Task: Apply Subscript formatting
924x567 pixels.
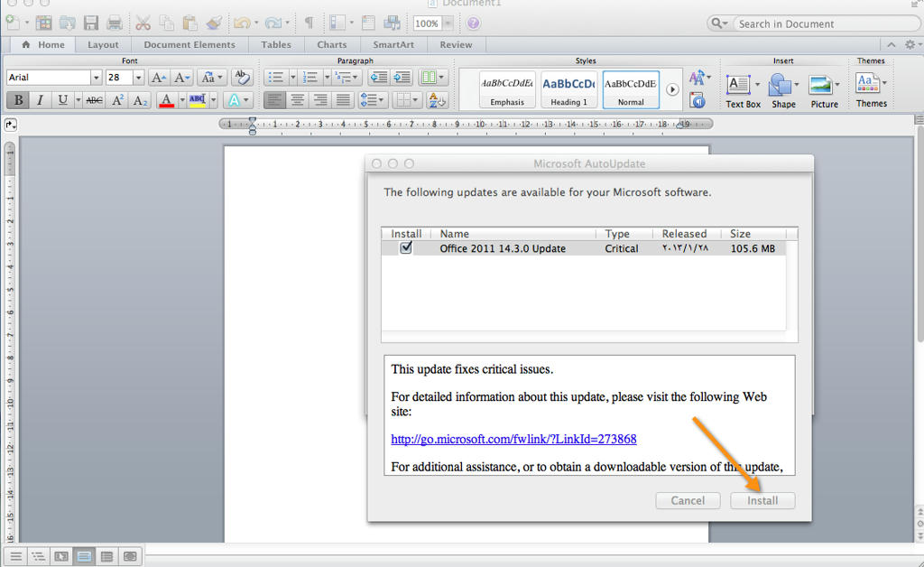Action: tap(140, 100)
